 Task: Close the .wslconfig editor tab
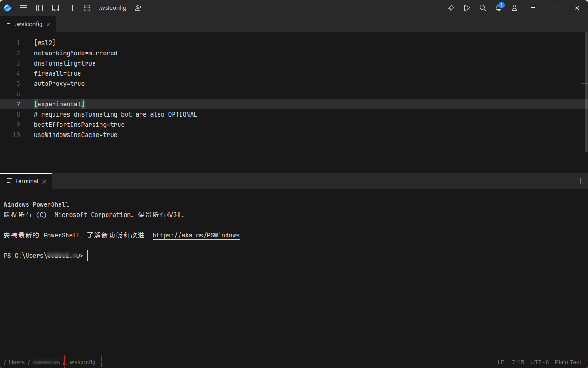pos(48,25)
